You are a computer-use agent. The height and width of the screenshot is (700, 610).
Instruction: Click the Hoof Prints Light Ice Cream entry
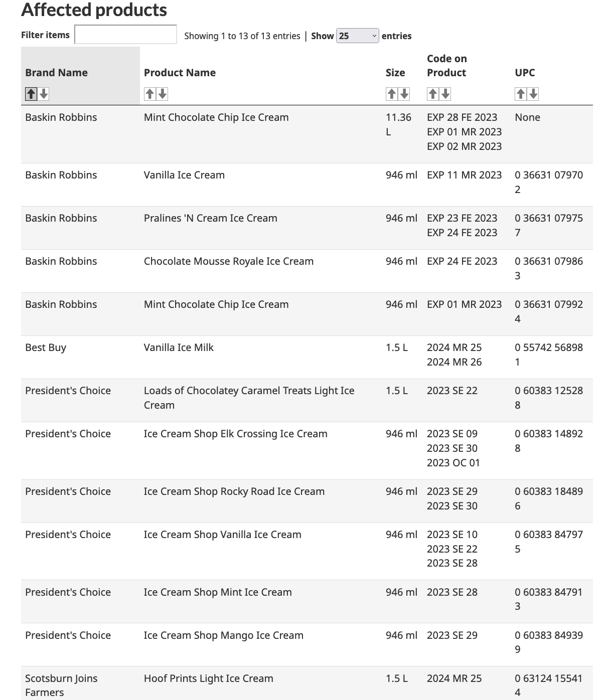(208, 678)
